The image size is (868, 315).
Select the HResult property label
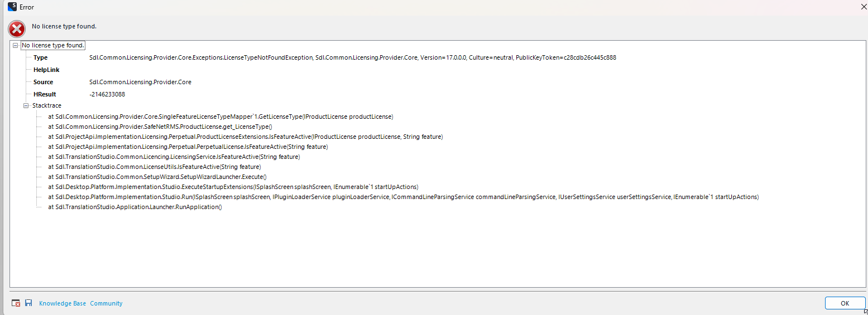[45, 94]
